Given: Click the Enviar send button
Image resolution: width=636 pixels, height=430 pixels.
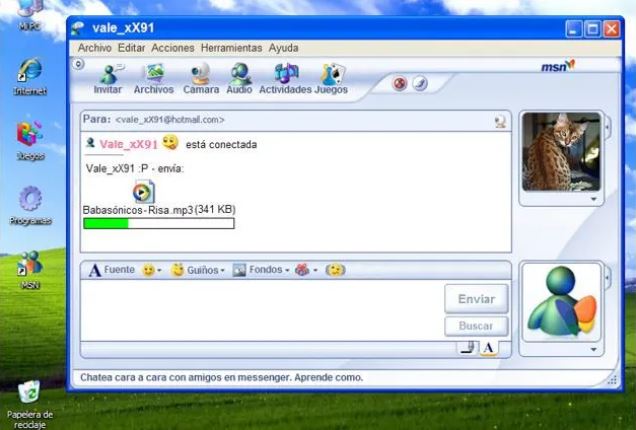Looking at the screenshot, I should click(477, 299).
